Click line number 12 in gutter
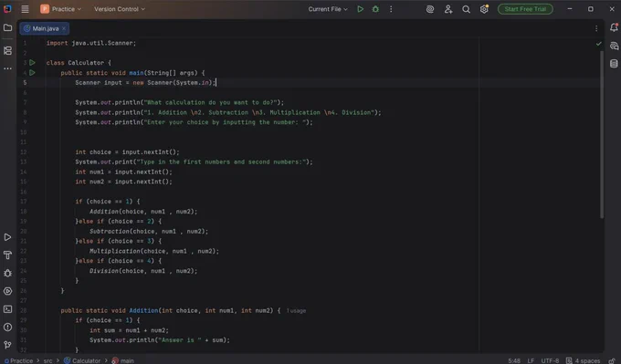621x364 pixels. click(24, 152)
